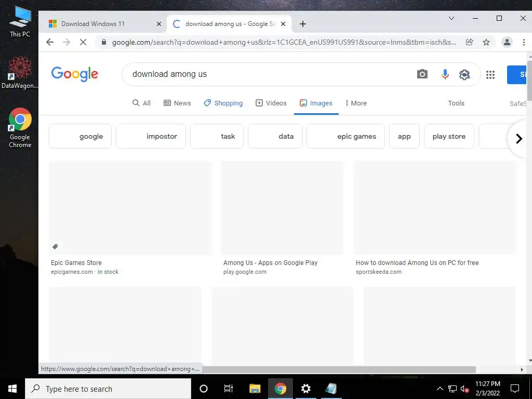Open the Epic Games Store image thumbnail
The image size is (532, 399).
point(130,208)
